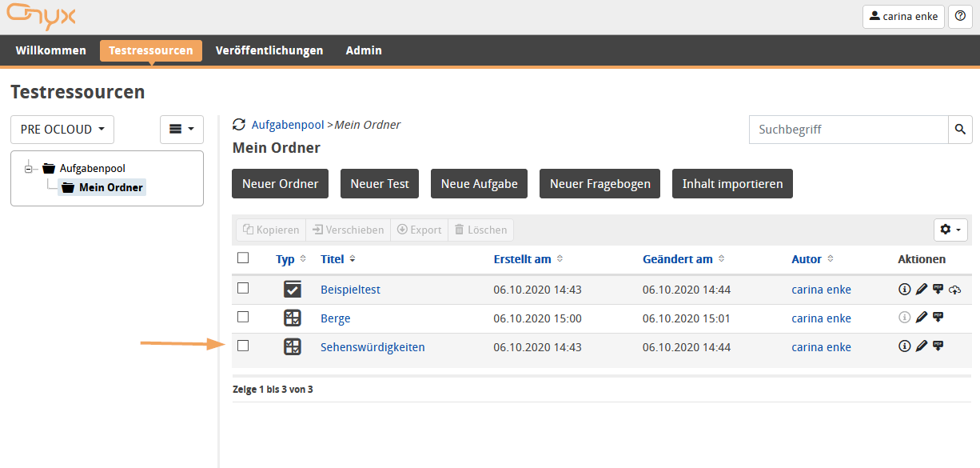Check the box for Sehenswürdigkeiten

(244, 346)
